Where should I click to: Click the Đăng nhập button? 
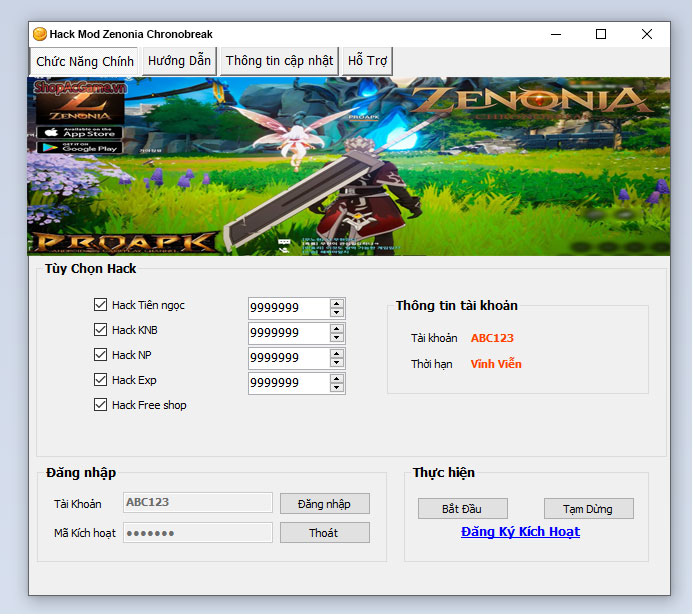pyautogui.click(x=325, y=504)
